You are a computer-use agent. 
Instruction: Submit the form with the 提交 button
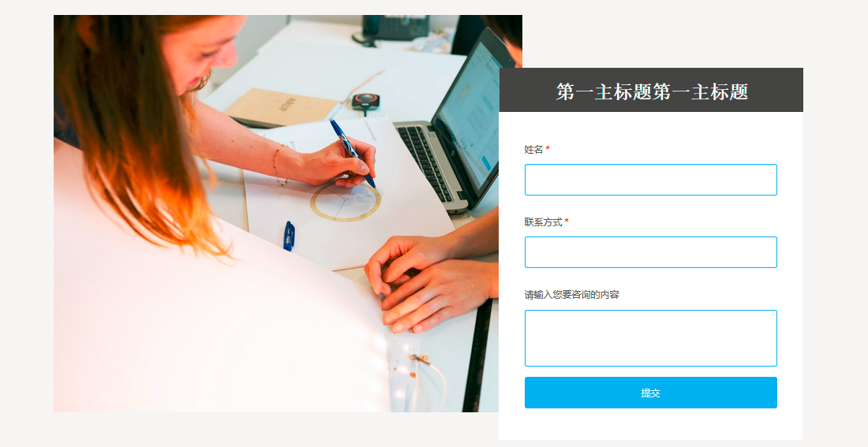650,393
